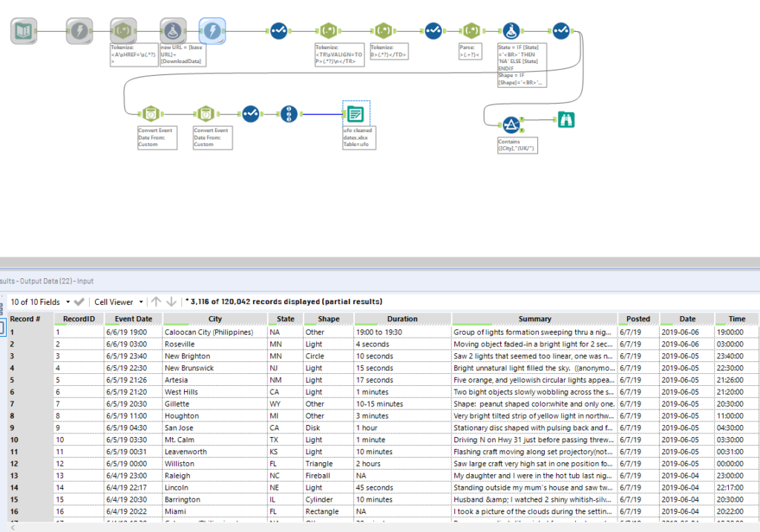
Task: Click the checkmark icon next to Fields
Action: pos(79,302)
